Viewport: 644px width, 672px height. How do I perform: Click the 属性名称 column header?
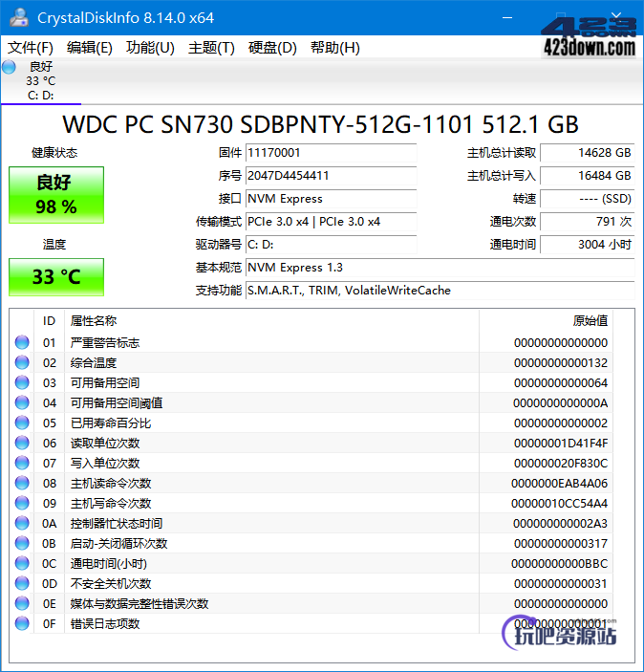pos(271,321)
